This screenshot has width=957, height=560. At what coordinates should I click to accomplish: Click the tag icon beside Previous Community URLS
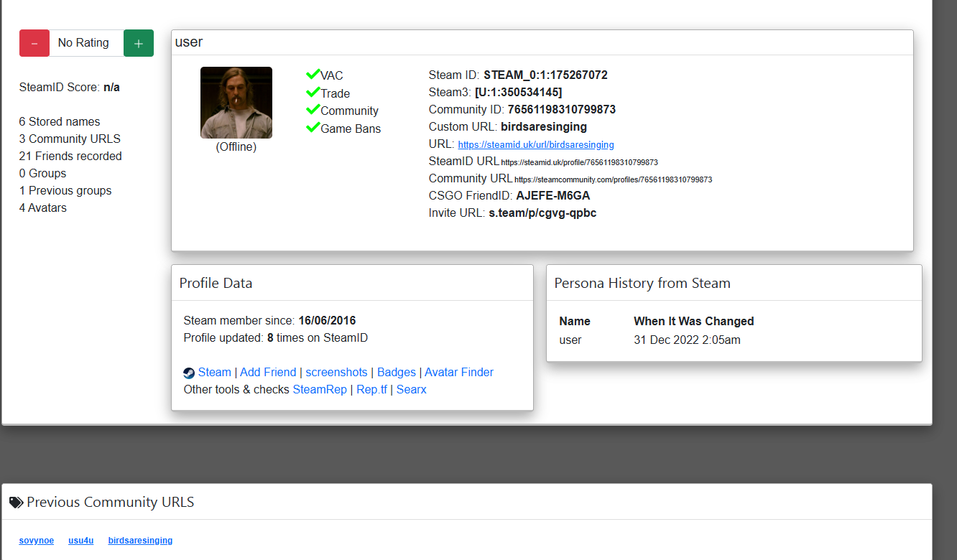(16, 503)
